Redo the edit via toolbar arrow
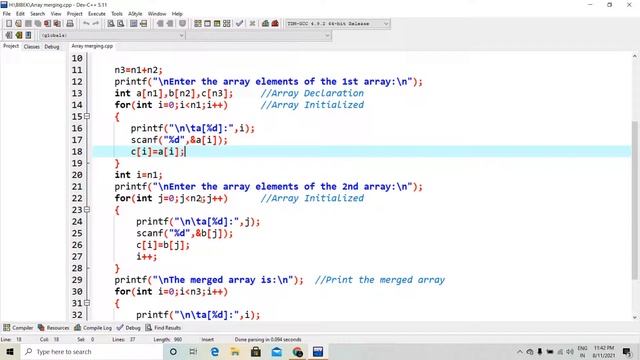 [96, 24]
